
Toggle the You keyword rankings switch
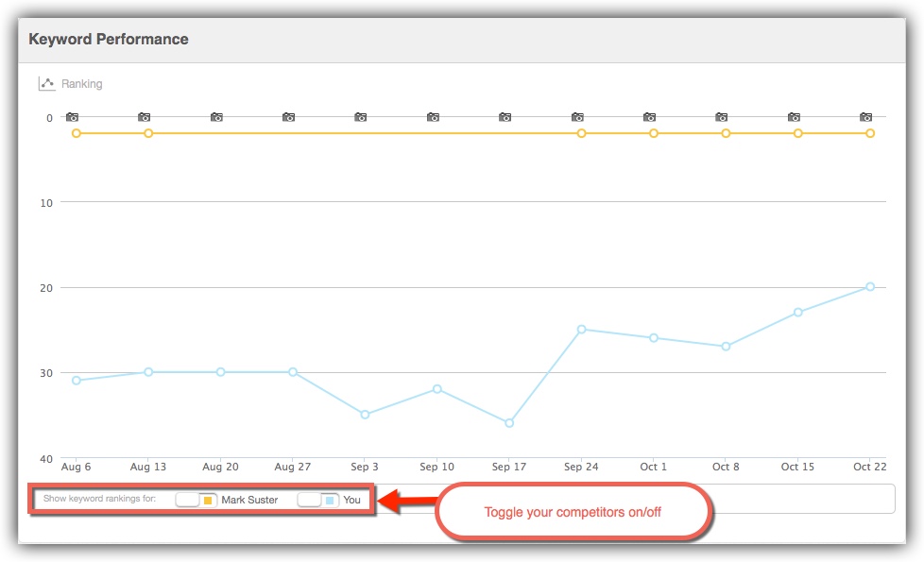click(x=318, y=501)
